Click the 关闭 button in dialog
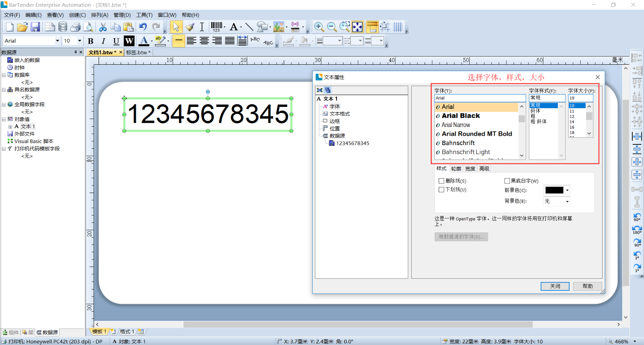The image size is (644, 345). pos(555,286)
